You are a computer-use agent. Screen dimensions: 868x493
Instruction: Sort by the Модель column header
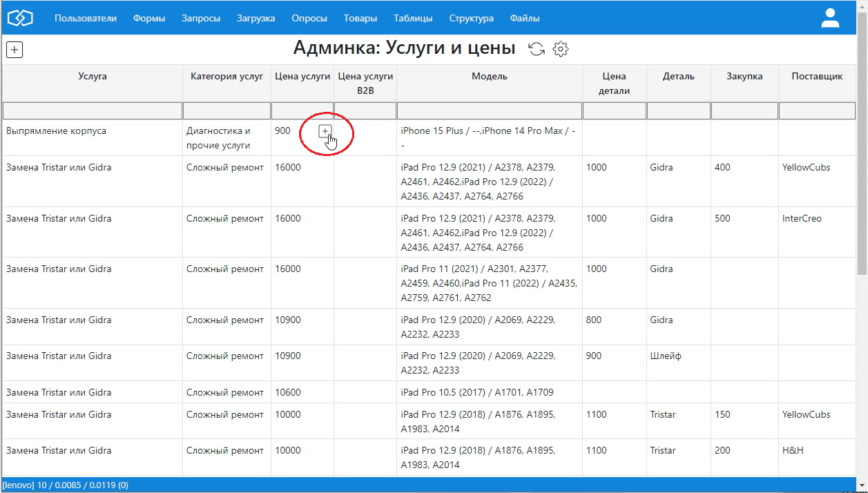pos(490,83)
